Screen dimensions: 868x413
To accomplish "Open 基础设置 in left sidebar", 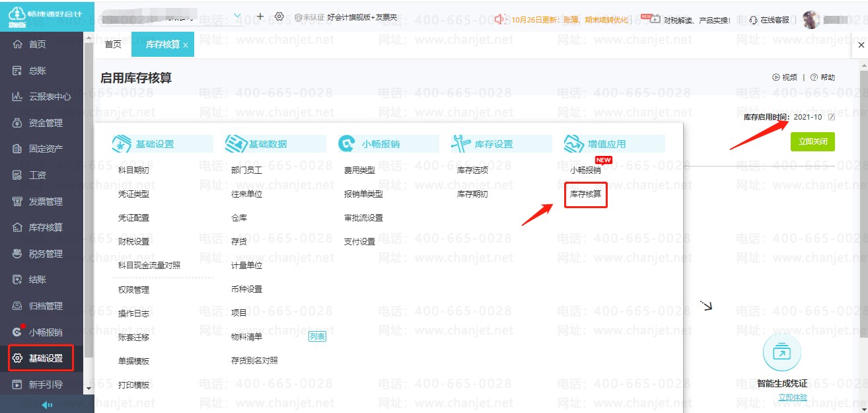I will click(x=46, y=358).
